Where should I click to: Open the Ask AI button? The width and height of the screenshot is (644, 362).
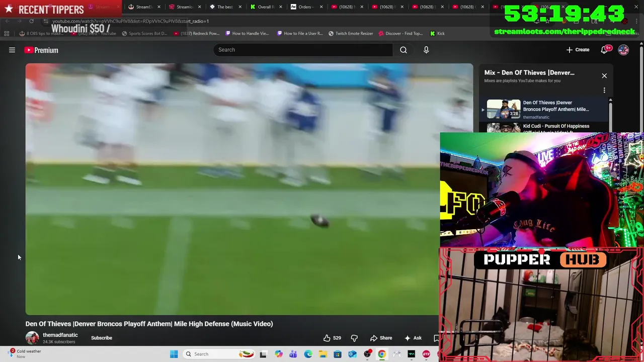413,338
